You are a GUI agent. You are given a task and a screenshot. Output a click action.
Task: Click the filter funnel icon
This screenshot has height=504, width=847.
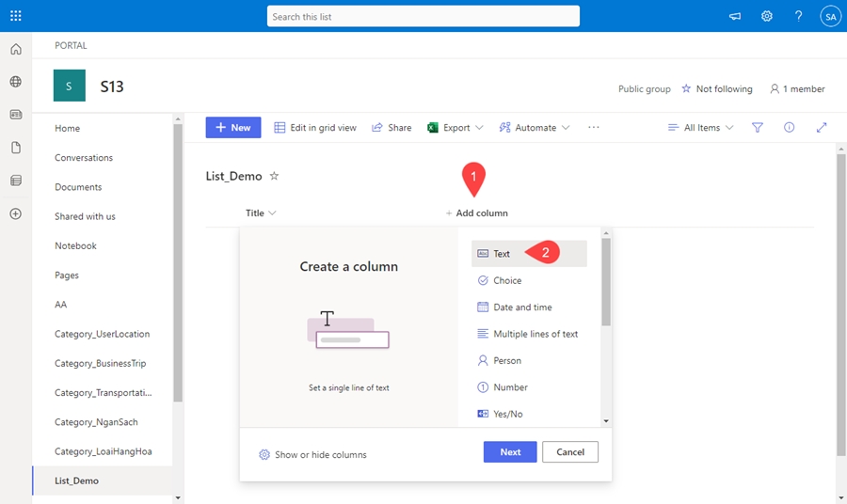click(758, 128)
